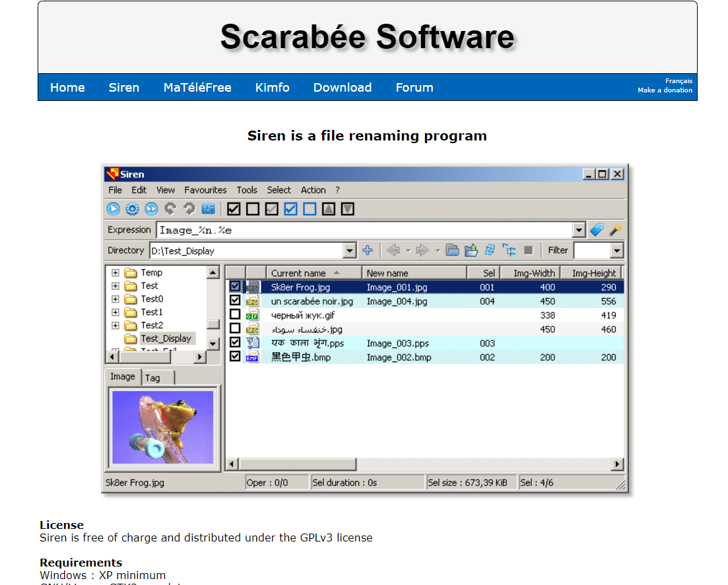
Task: Open the File menu
Action: coord(115,190)
